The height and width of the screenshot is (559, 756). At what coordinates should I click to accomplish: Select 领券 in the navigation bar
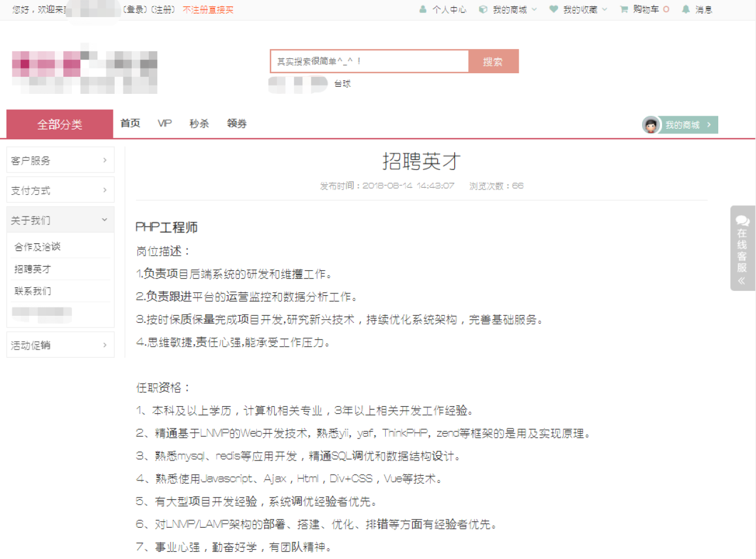click(237, 123)
